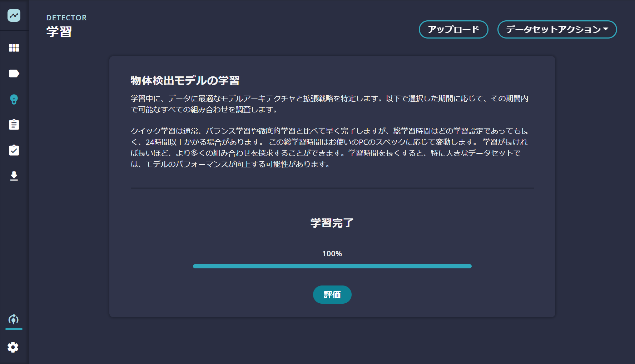Screen dimensions: 635x364
Task: Click the Detector app logo chart icon
Action: [14, 15]
